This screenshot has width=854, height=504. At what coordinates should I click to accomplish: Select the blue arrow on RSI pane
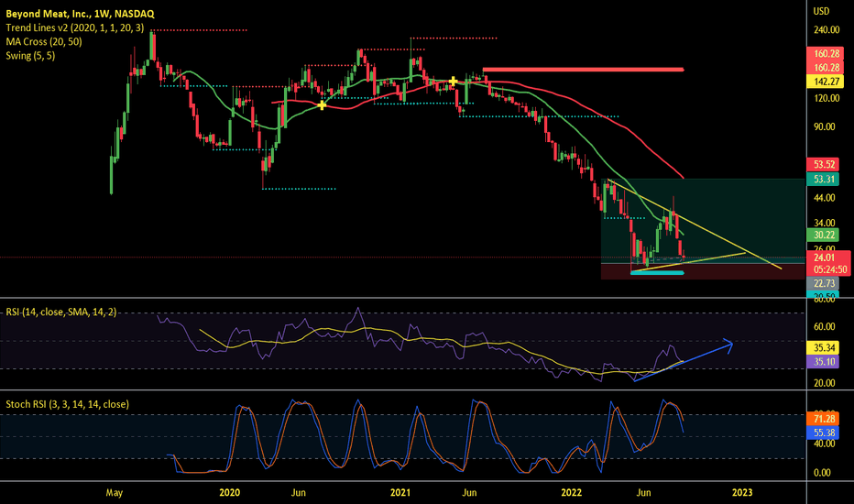(x=684, y=361)
